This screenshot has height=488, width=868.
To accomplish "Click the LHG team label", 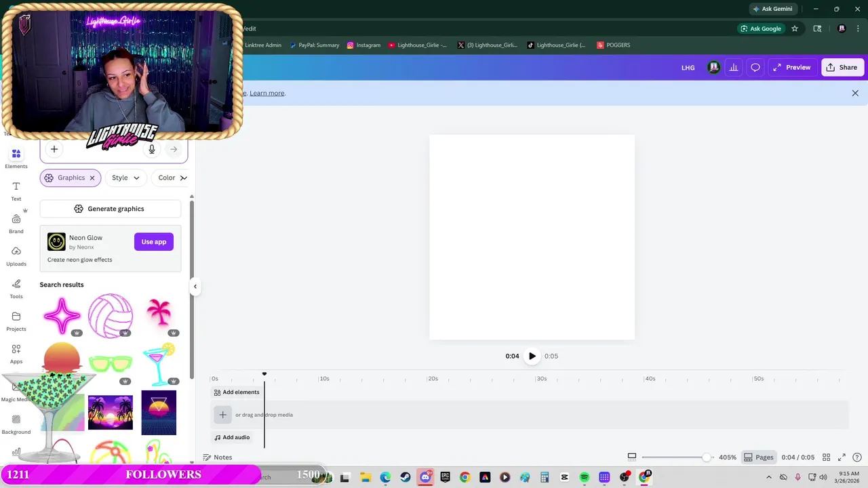I will pos(688,68).
